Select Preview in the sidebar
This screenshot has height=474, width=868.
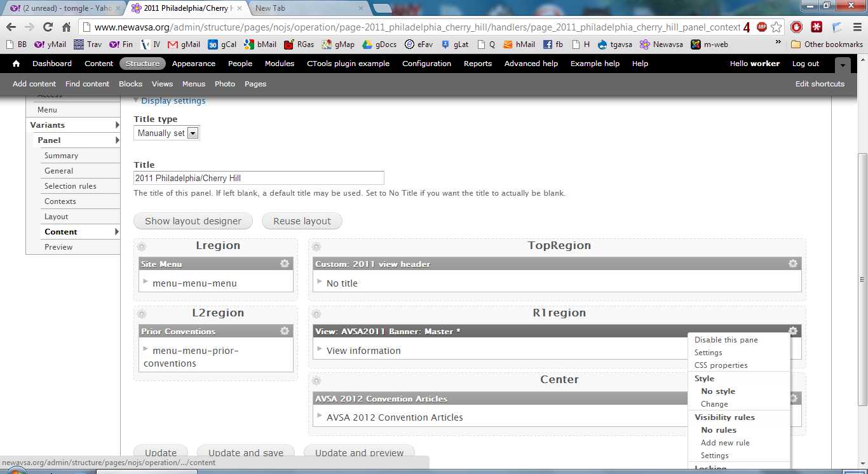pos(58,247)
